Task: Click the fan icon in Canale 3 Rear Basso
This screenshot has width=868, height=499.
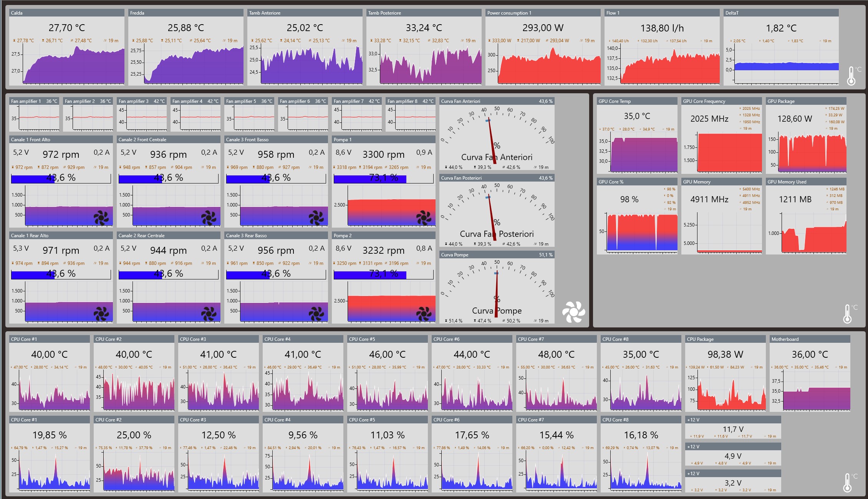Action: pyautogui.click(x=316, y=314)
